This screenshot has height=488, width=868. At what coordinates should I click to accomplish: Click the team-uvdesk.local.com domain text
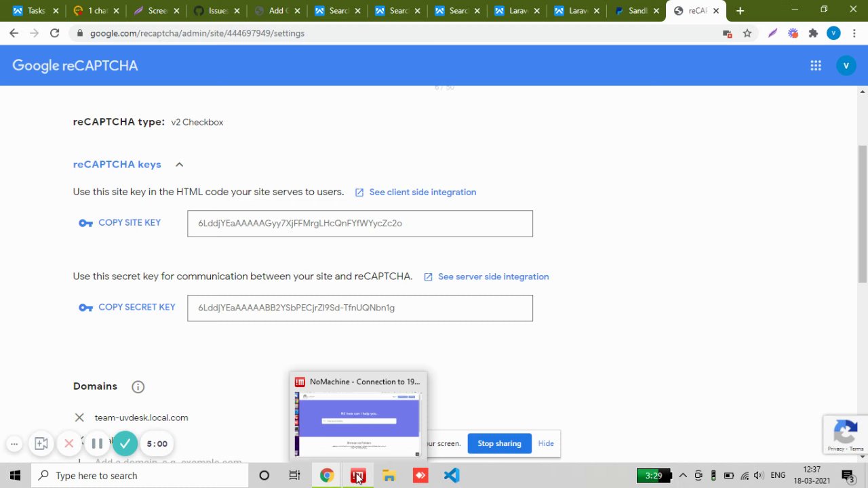click(141, 418)
